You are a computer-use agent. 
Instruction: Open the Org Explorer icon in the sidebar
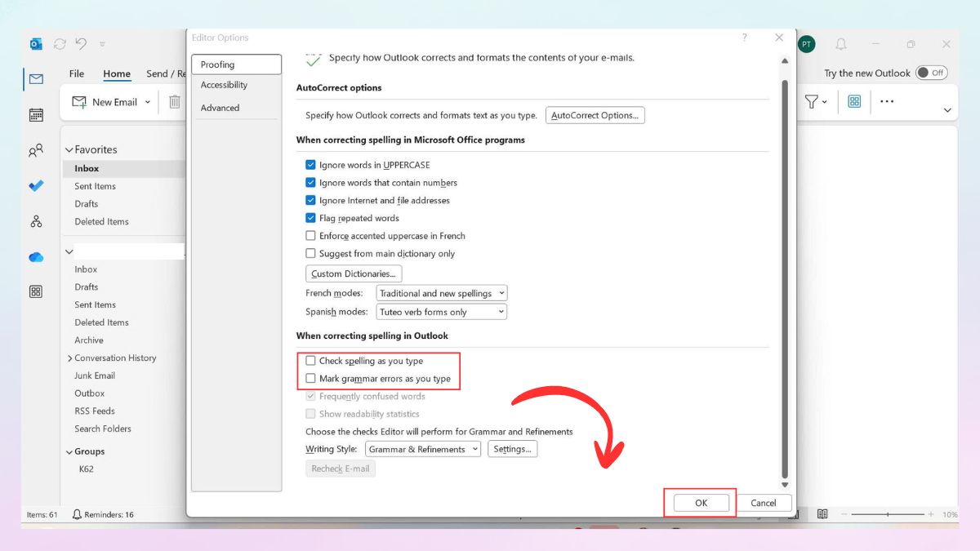tap(36, 221)
